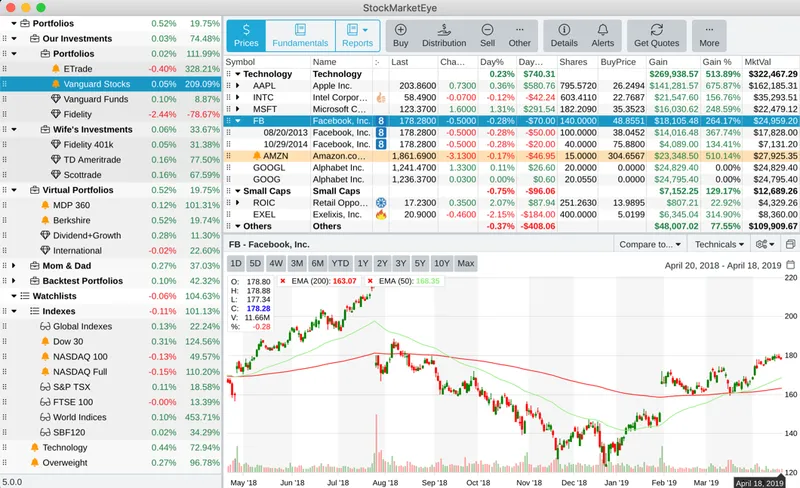Click the Scottrade diamond icon

click(x=56, y=175)
